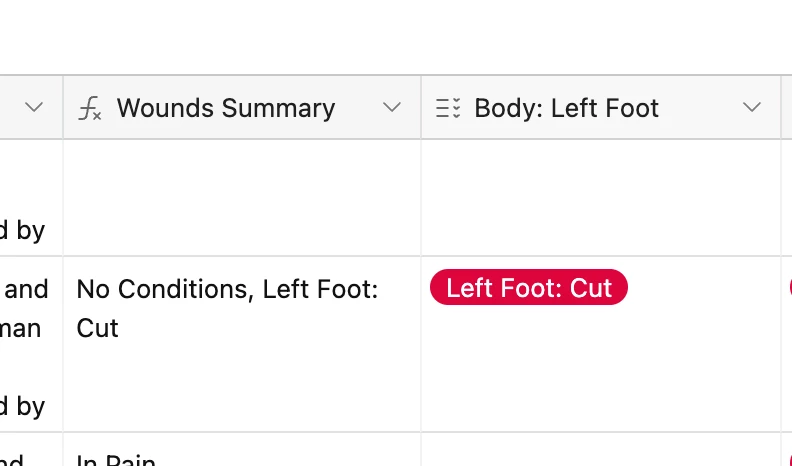Select the empty Body: Left Foot cell in the bottom row
Screen dimensions: 792x466
point(601,450)
